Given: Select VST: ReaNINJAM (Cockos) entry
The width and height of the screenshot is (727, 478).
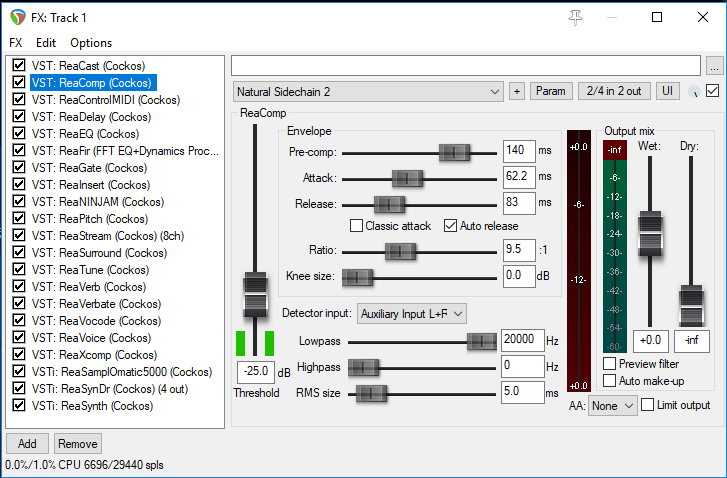Looking at the screenshot, I should click(98, 202).
